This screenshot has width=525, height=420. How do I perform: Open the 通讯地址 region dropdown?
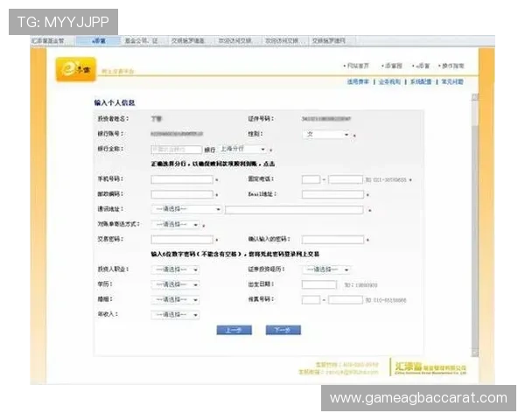[x=186, y=209]
